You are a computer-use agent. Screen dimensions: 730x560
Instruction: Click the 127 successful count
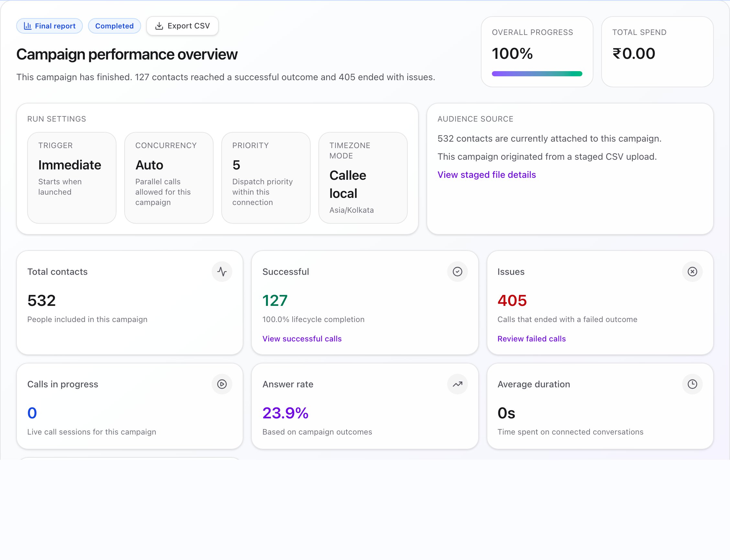point(275,300)
